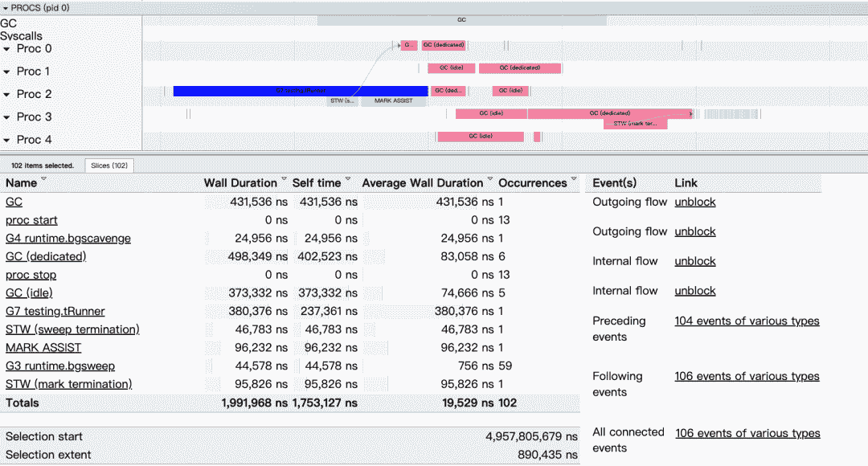Click G7 testing.tRunner in the table

[x=55, y=311]
